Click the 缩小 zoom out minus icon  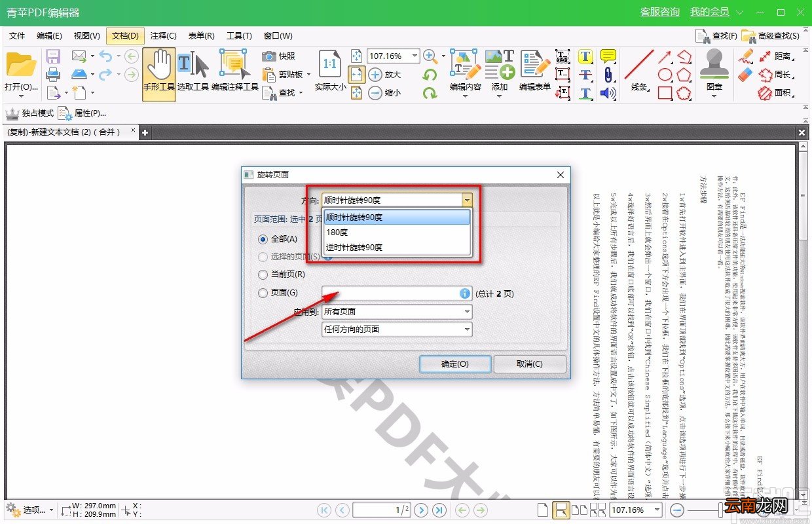pos(385,93)
